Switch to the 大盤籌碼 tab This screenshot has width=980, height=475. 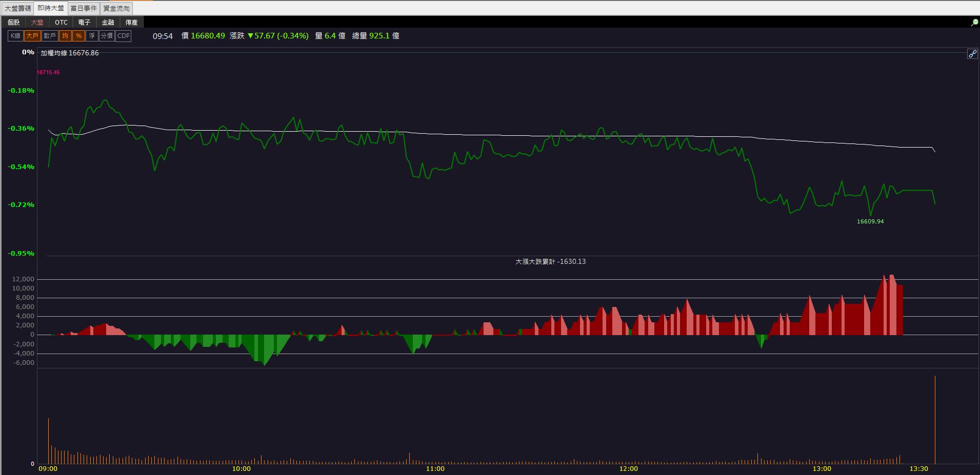(17, 8)
